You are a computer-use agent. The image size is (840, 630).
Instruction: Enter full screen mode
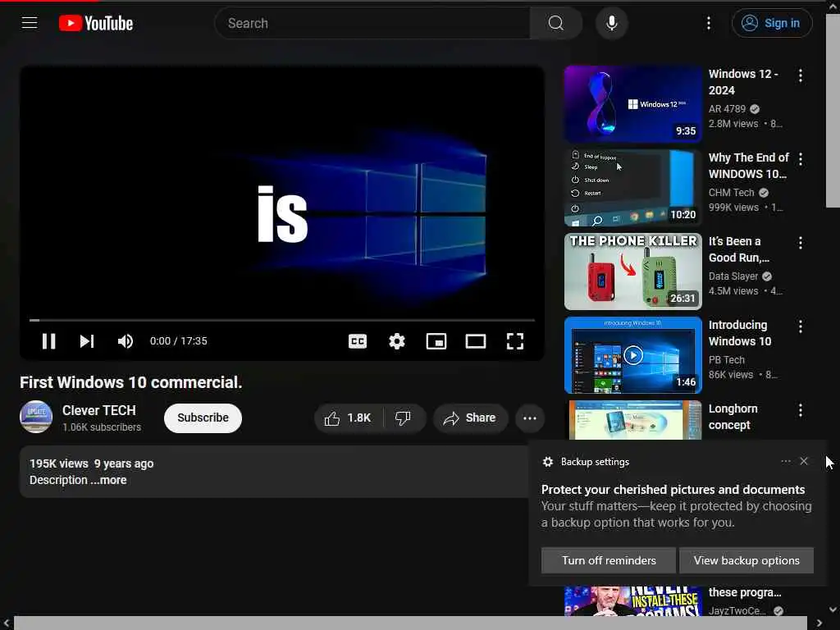(x=515, y=341)
